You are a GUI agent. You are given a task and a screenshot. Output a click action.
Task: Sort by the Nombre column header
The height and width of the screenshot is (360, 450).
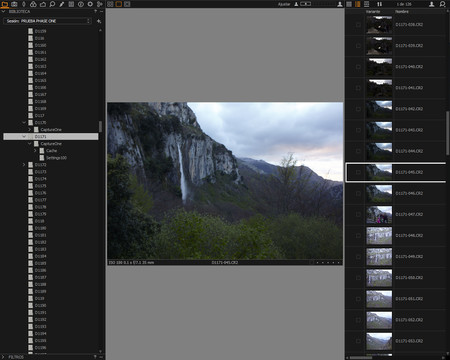[x=402, y=12]
